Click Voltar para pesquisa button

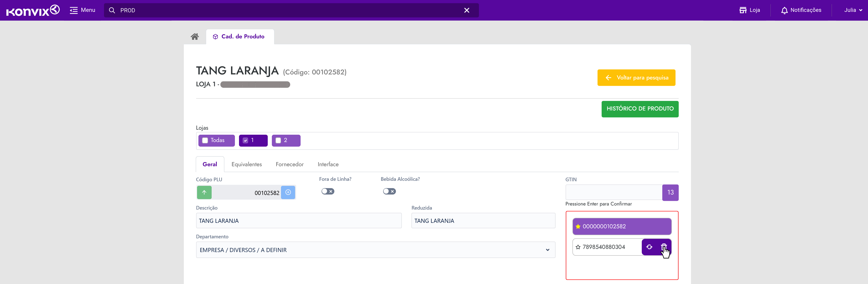click(x=636, y=78)
